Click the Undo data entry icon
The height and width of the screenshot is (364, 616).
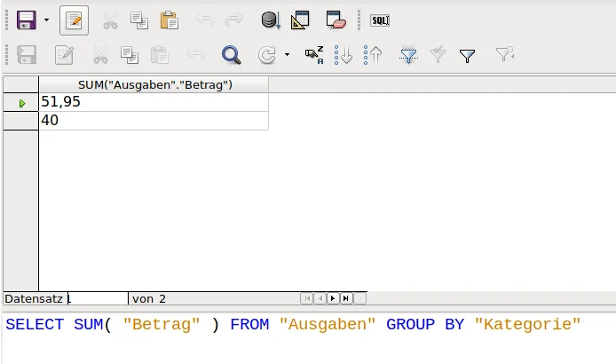(x=195, y=54)
